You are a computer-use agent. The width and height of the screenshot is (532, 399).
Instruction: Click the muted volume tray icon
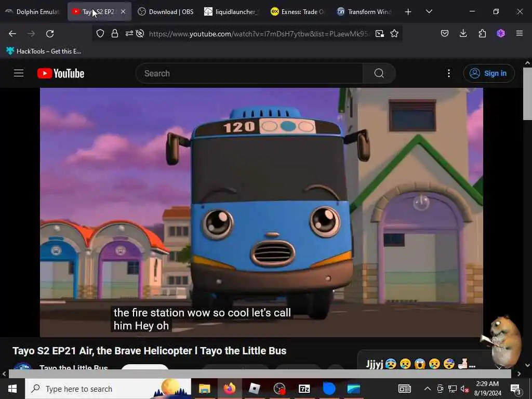coord(465,389)
